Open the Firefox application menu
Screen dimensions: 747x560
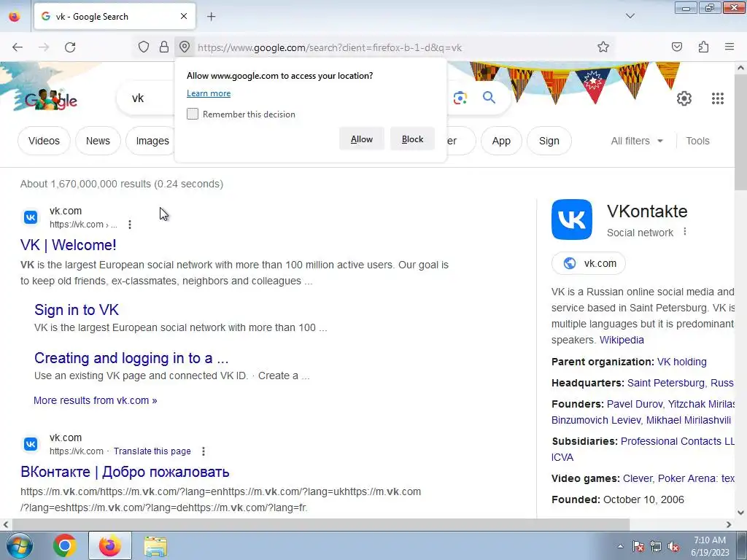pyautogui.click(x=729, y=47)
